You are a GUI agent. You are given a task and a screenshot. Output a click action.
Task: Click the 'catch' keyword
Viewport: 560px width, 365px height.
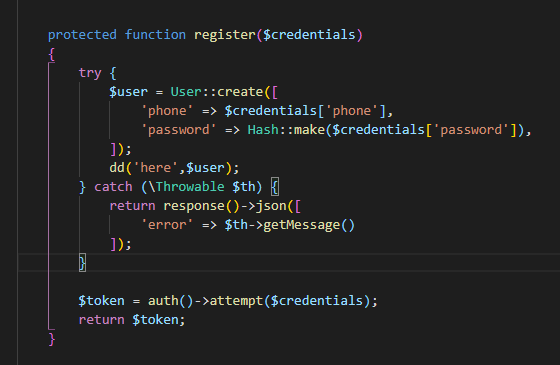(113, 187)
